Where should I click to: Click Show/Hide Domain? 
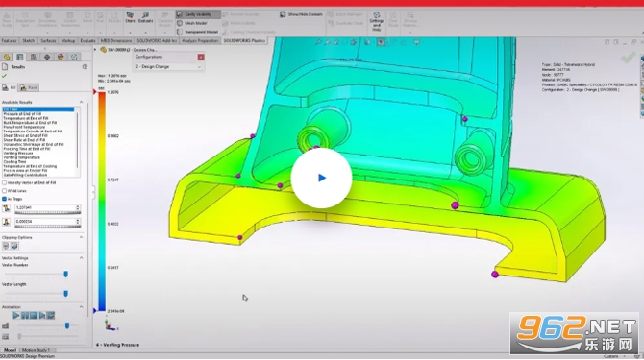pos(301,14)
